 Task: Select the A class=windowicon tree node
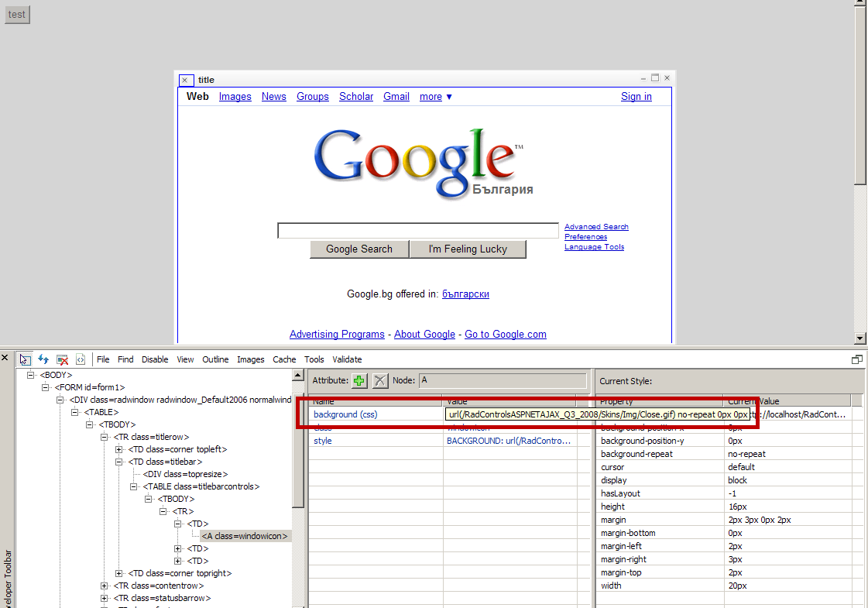245,536
